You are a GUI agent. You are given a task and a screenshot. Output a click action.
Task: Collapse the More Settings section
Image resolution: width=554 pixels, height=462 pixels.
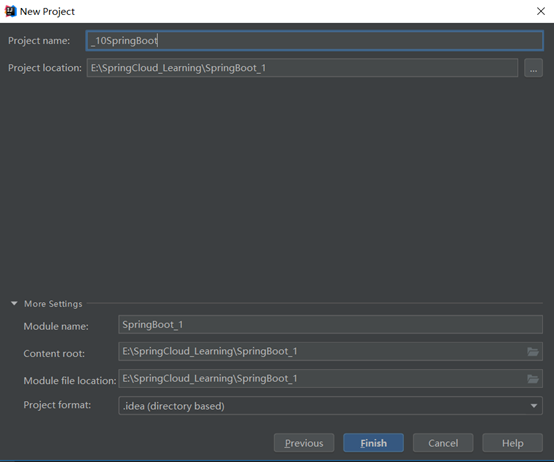(14, 303)
